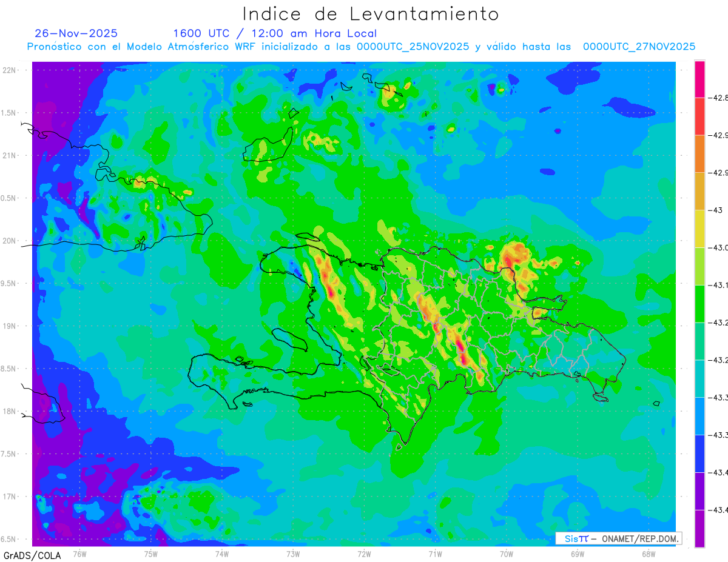Image resolution: width=728 pixels, height=562 pixels.
Task: Select the '17N' latitude label
Action: point(10,497)
